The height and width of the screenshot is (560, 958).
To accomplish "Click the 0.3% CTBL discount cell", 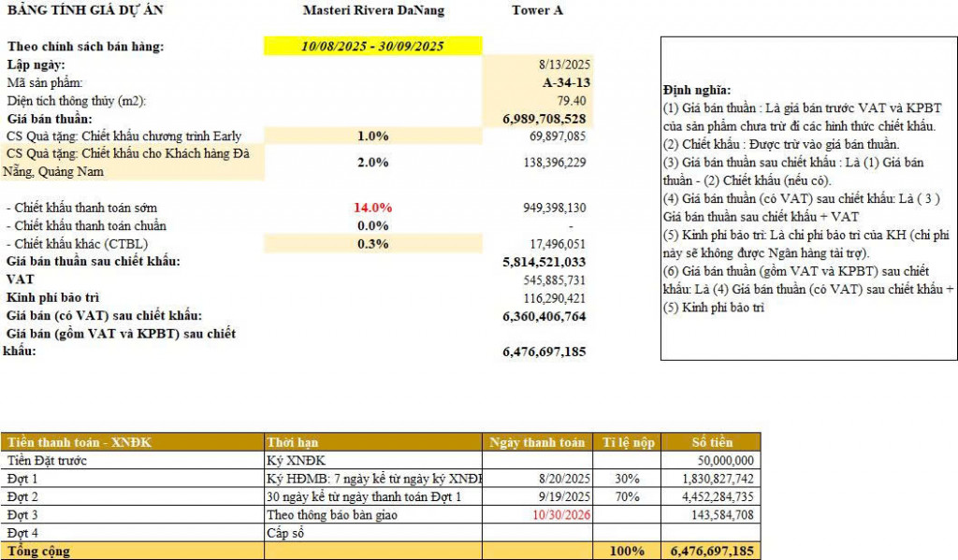I will coord(372,244).
